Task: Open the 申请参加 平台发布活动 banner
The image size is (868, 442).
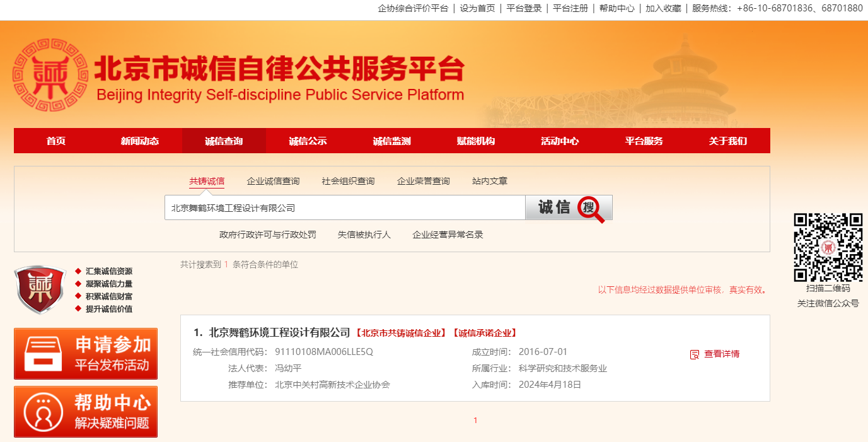Action: [86, 354]
